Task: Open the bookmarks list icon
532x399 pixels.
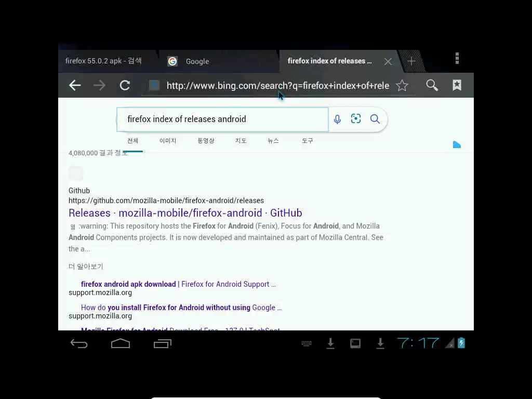Action: tap(457, 85)
